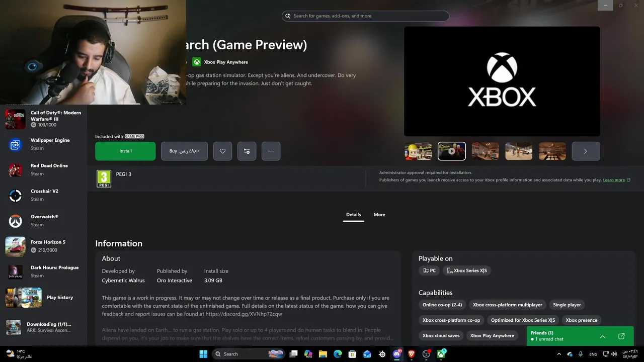Open Microsoft Edge from taskbar
Image resolution: width=644 pixels, height=362 pixels.
pyautogui.click(x=338, y=354)
